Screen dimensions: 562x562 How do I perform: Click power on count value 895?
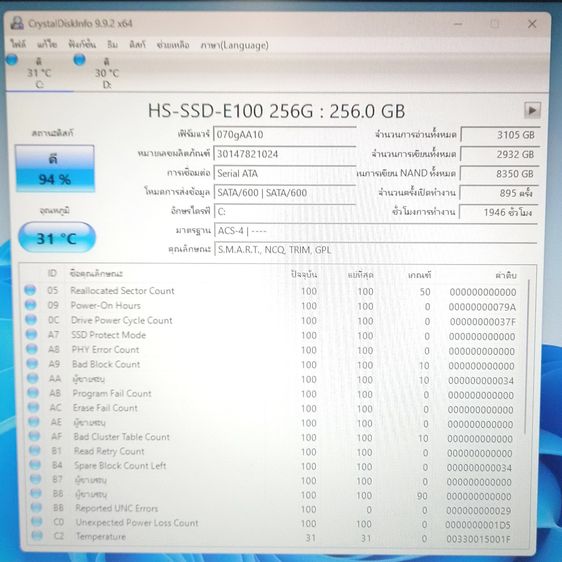[x=499, y=193]
